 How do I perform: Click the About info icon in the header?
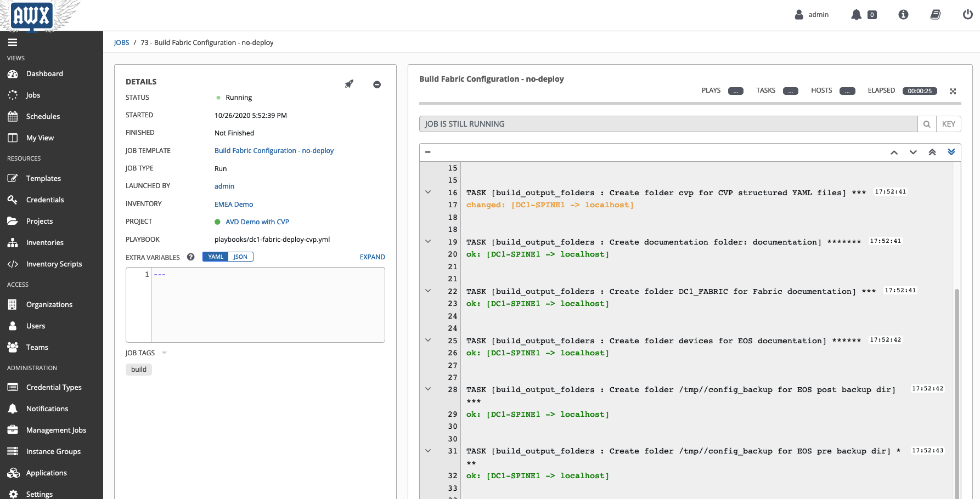click(903, 15)
